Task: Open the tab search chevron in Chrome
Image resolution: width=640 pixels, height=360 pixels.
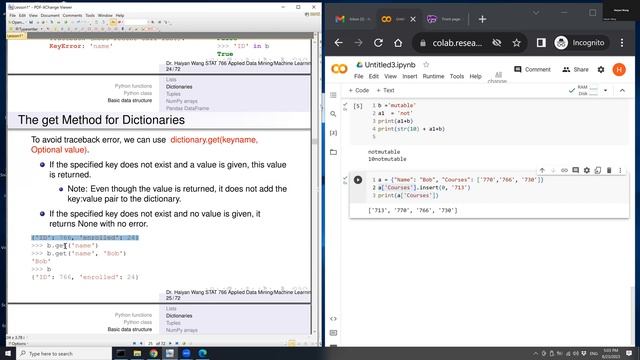Action: [536, 13]
